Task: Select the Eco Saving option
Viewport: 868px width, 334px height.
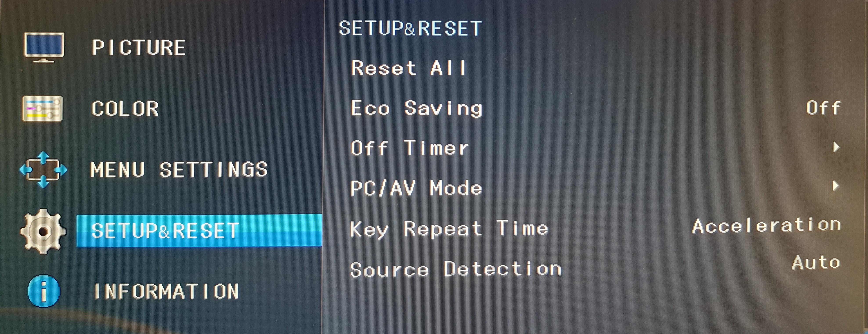Action: 417,108
